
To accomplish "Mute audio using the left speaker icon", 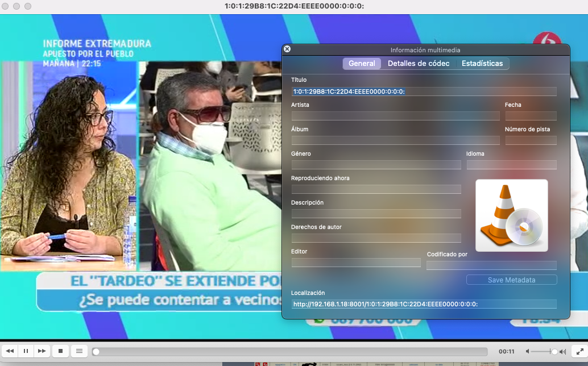I will 529,352.
